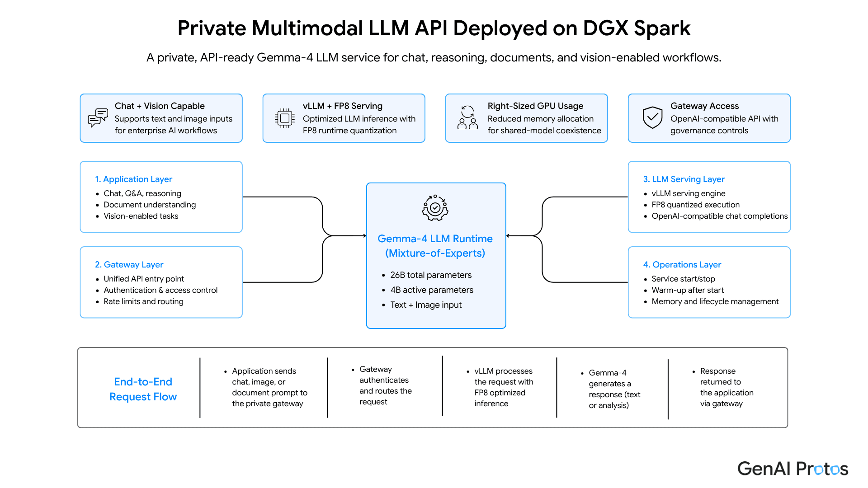The height and width of the screenshot is (488, 868).
Task: Click the people cycle icon beside Right-Sized GPU Usage
Action: point(467,118)
